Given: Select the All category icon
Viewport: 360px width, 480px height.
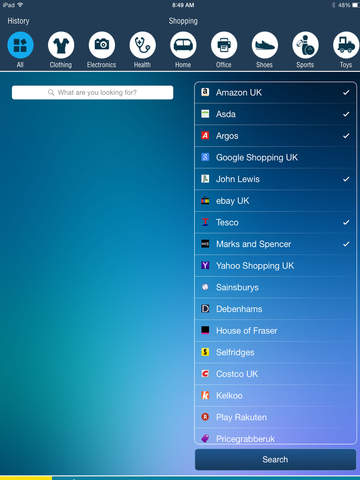Looking at the screenshot, I should pyautogui.click(x=20, y=45).
